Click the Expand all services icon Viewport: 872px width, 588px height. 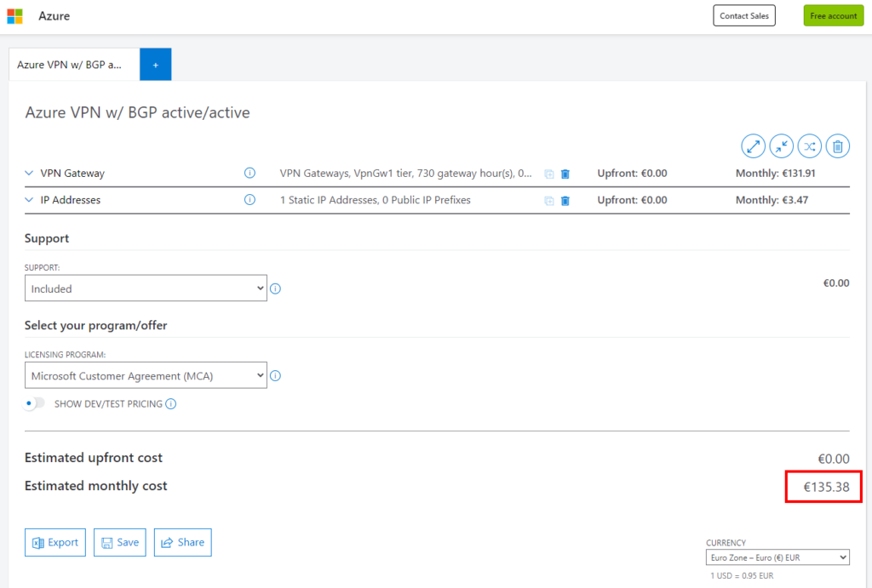(753, 146)
